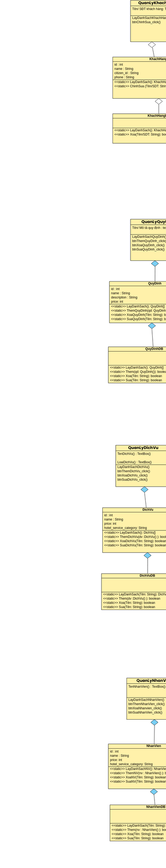Click blue diamond above NhanVien class

[154, 722]
